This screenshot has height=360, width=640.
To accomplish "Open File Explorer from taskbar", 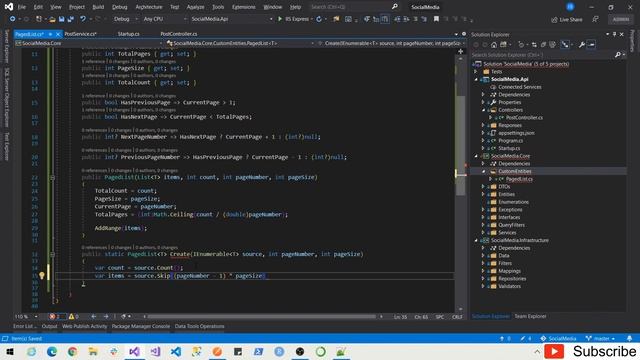I will tap(93, 351).
